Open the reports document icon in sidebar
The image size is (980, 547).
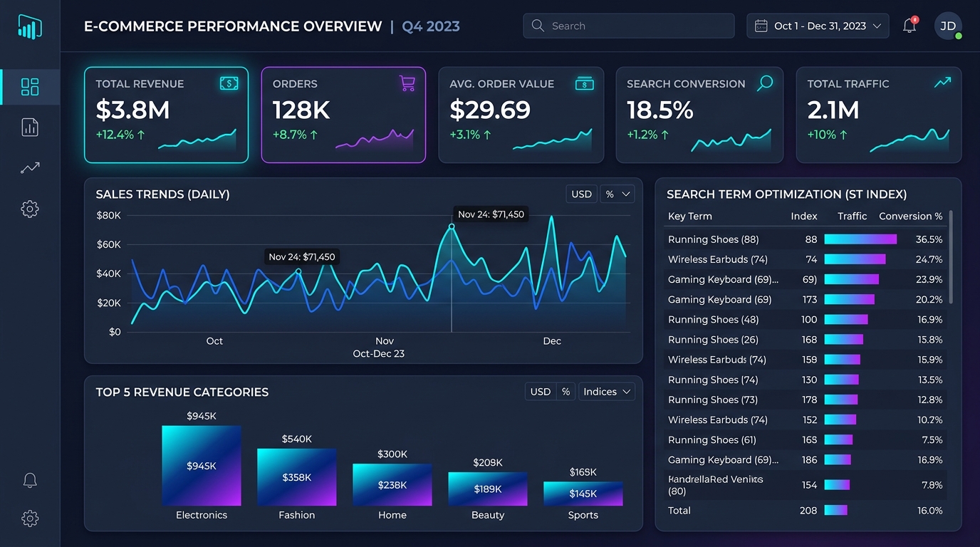click(x=30, y=127)
